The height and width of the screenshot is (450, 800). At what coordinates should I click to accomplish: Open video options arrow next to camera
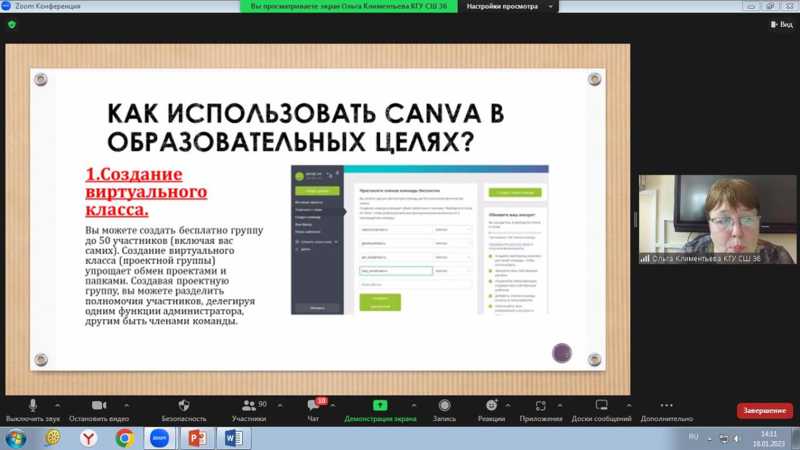(x=127, y=405)
